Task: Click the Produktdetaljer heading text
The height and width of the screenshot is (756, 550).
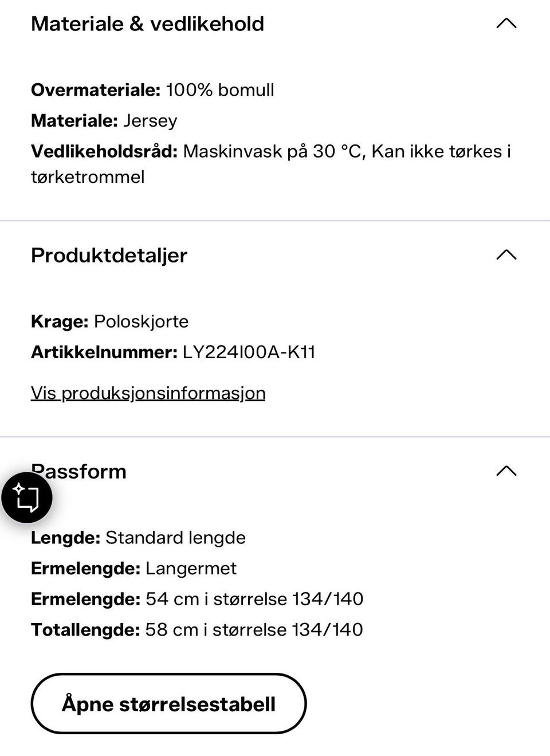Action: click(109, 256)
